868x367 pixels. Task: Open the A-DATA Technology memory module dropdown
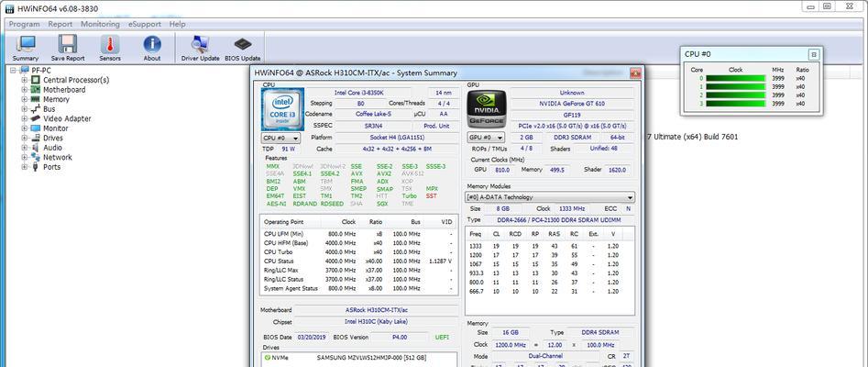coord(550,197)
